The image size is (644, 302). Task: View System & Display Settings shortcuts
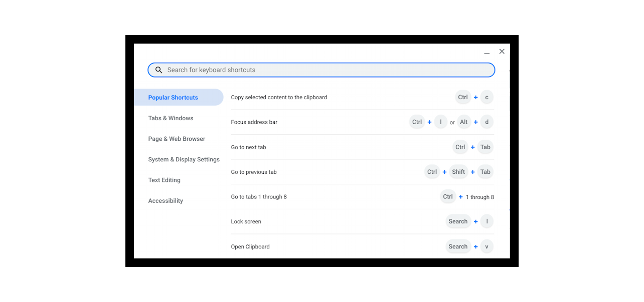[x=184, y=159]
